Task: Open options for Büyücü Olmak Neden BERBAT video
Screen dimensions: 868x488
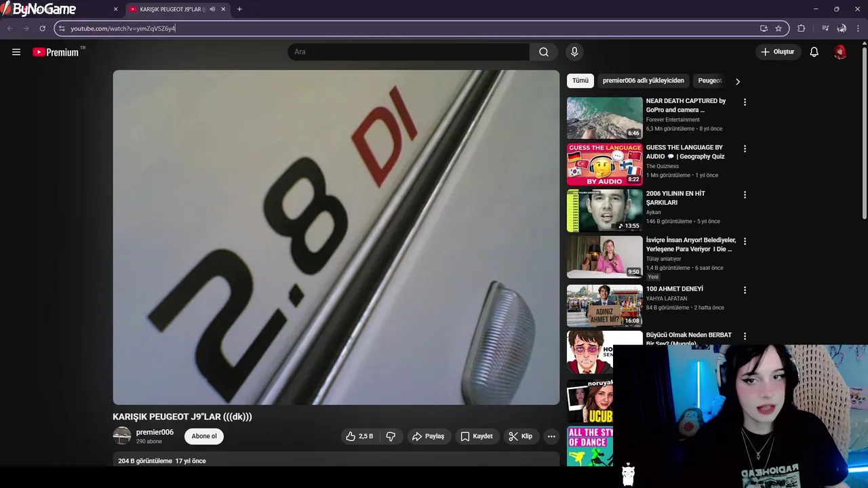Action: (745, 336)
